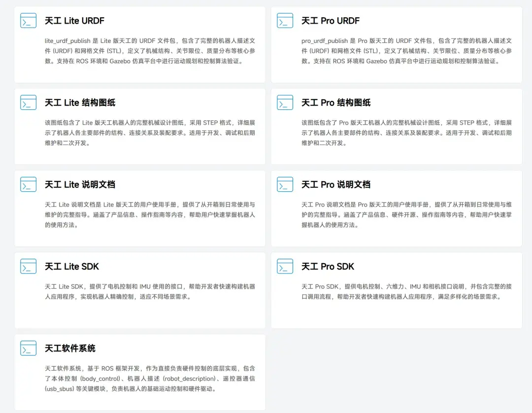The image size is (532, 413).
Task: Click the terminal icon beside 天工 Pro 结构图纸
Action: pyautogui.click(x=285, y=103)
